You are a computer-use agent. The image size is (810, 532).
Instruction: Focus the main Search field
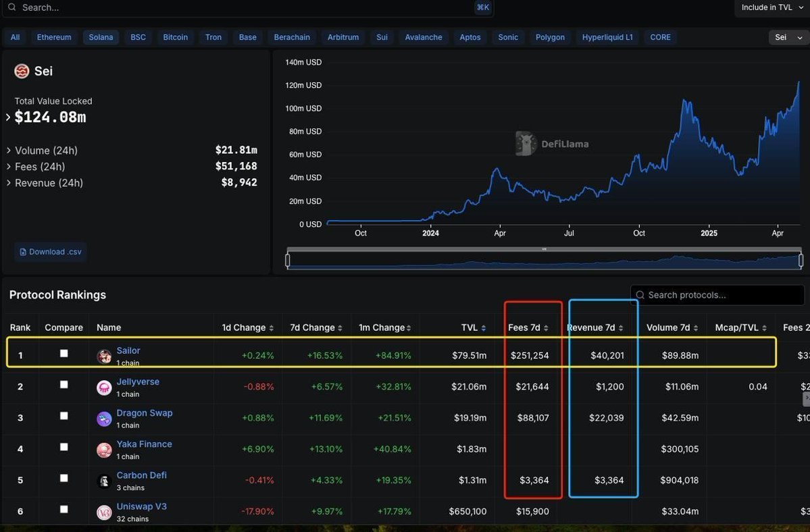click(x=248, y=7)
